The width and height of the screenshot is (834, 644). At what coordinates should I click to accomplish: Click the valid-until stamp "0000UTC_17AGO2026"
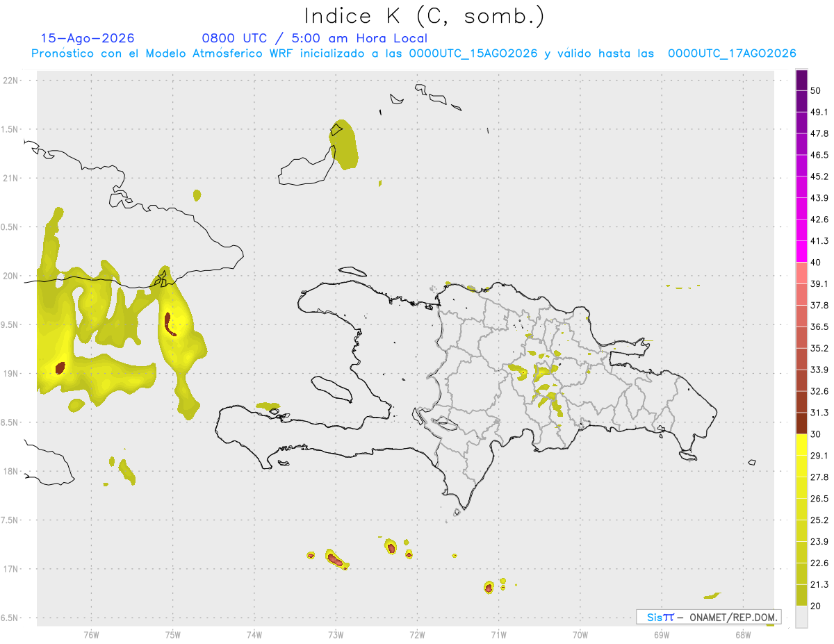tap(732, 53)
